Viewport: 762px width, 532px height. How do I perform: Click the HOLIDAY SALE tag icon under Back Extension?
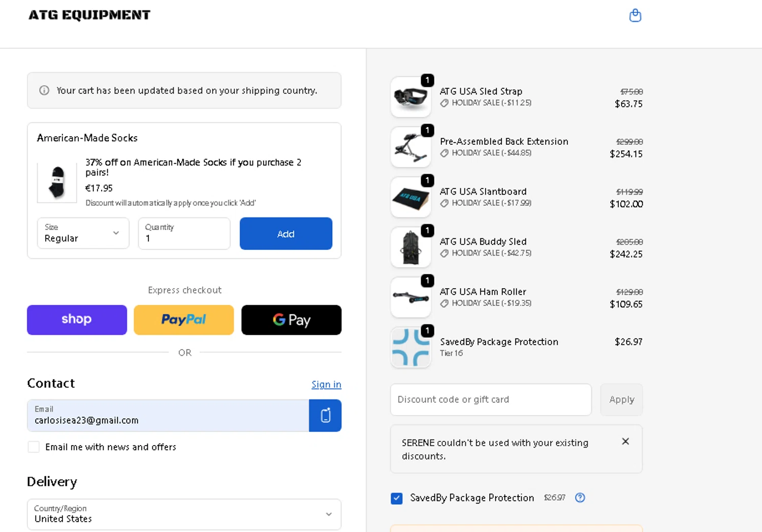tap(444, 153)
